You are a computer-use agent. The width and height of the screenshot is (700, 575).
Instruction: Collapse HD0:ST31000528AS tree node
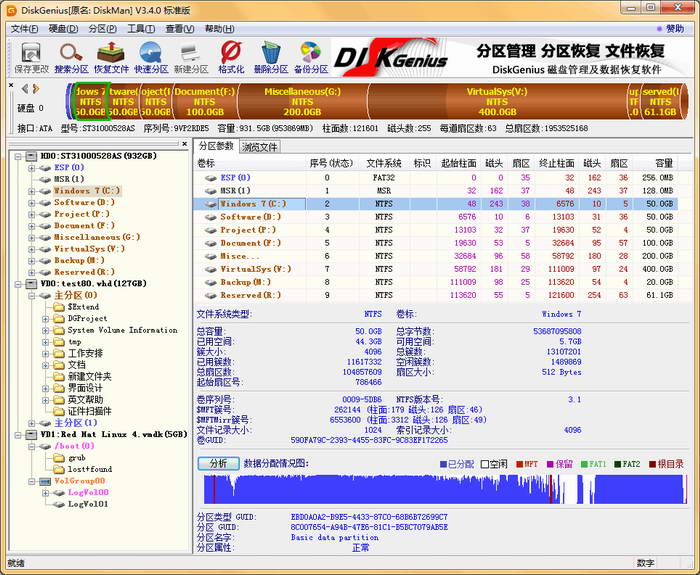[x=18, y=156]
